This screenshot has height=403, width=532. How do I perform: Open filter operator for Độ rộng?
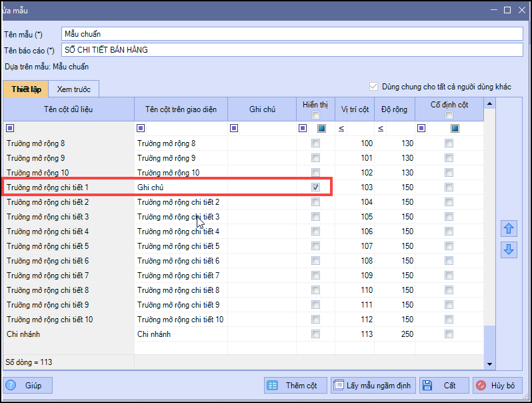coord(381,128)
